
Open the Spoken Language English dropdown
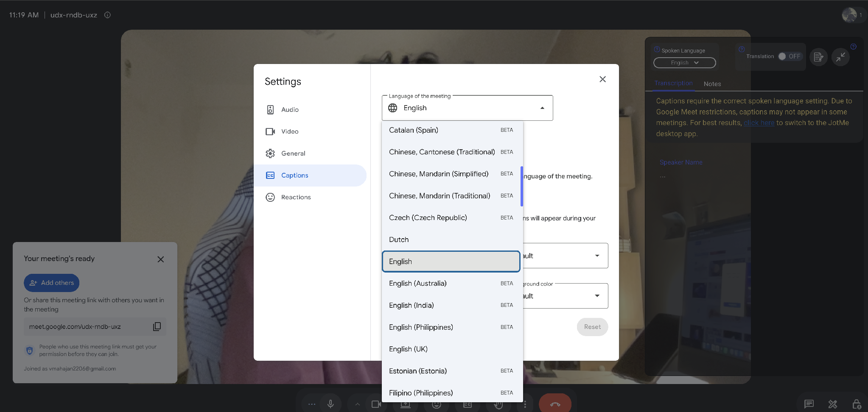(x=685, y=63)
